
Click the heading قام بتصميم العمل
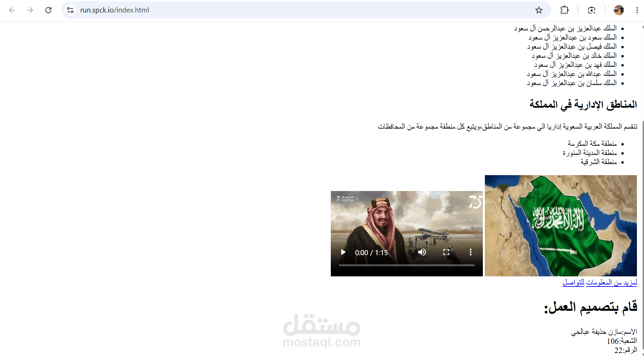click(x=591, y=307)
